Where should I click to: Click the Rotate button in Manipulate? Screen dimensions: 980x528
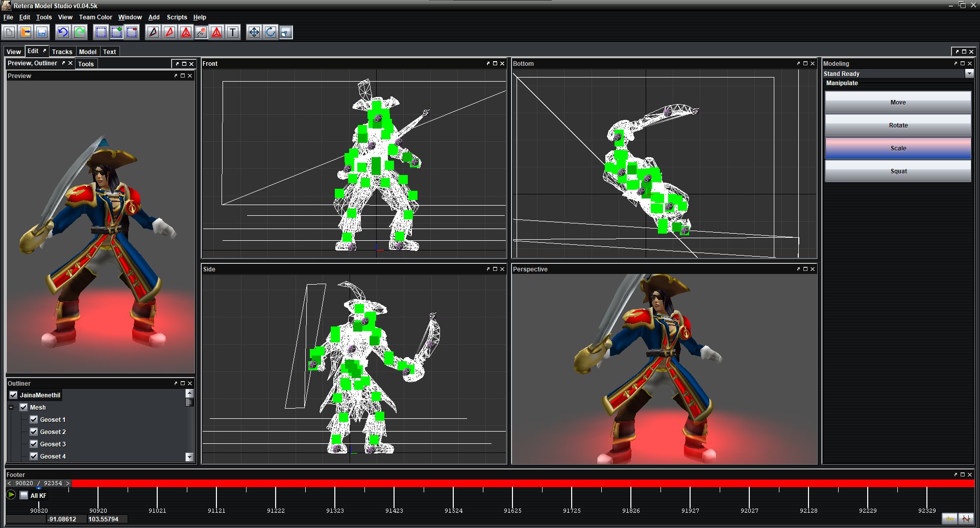898,125
